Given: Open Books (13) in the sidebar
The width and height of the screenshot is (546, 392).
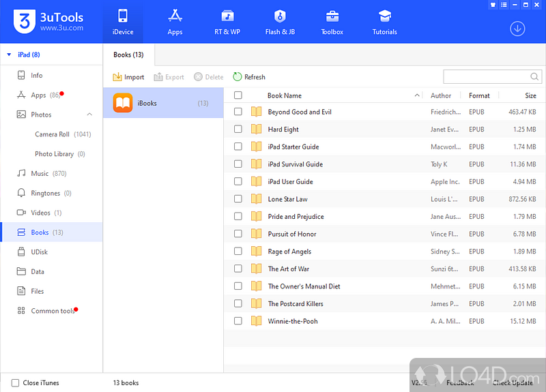Looking at the screenshot, I should point(52,232).
